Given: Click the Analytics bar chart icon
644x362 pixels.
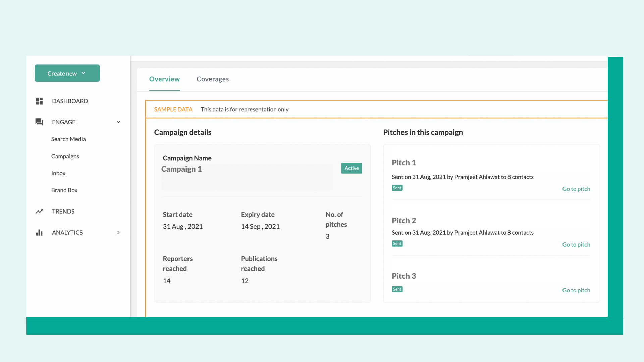Looking at the screenshot, I should [39, 232].
